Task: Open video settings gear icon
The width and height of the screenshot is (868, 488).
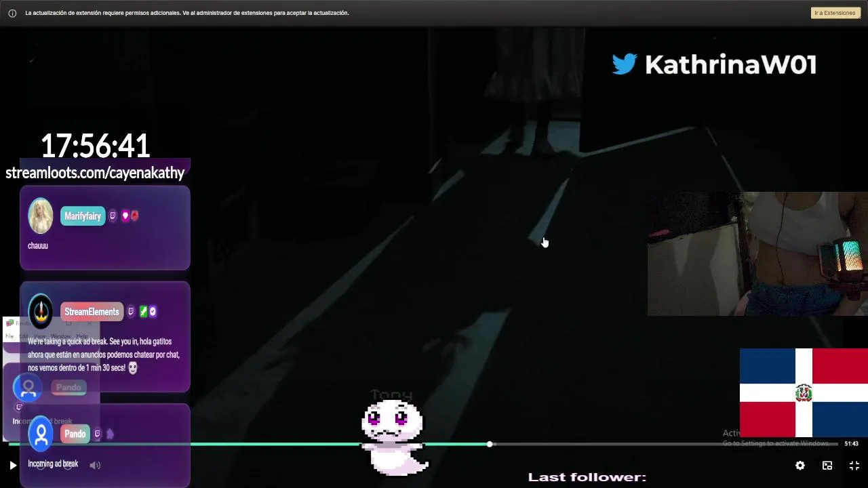Action: pyautogui.click(x=800, y=465)
